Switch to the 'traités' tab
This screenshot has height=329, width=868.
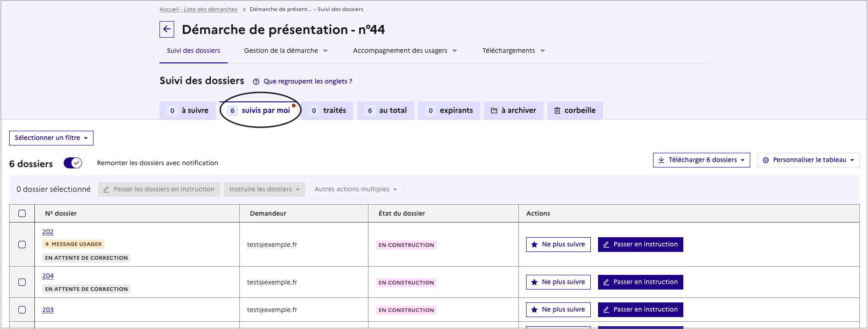pos(327,111)
